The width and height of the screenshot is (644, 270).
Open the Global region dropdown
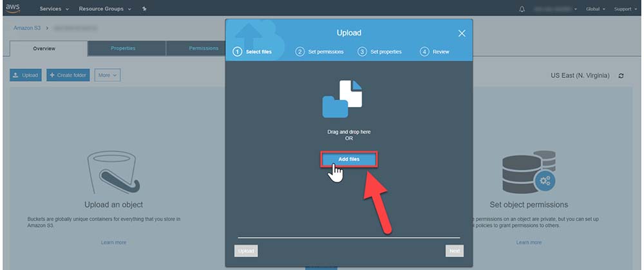coord(596,8)
